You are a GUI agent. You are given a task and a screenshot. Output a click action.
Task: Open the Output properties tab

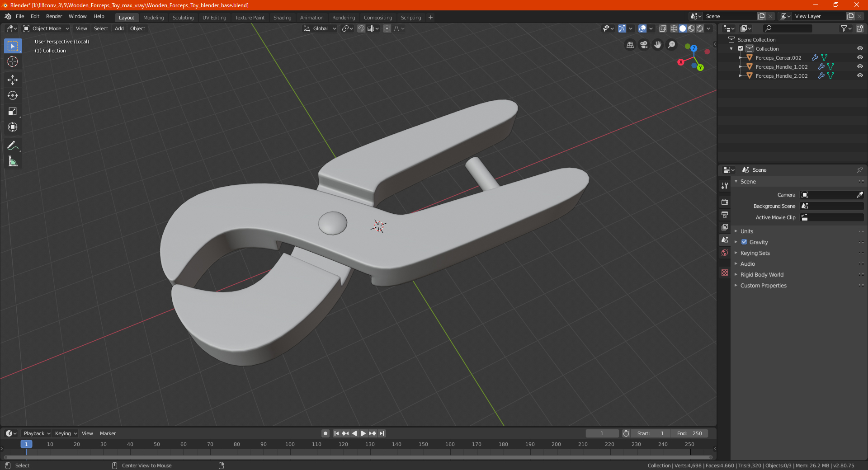point(725,214)
